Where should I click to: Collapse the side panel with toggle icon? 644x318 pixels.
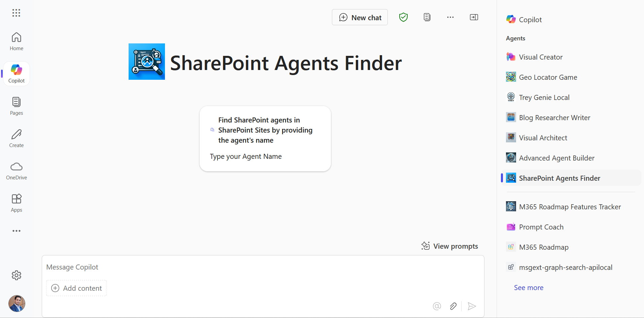tap(474, 17)
